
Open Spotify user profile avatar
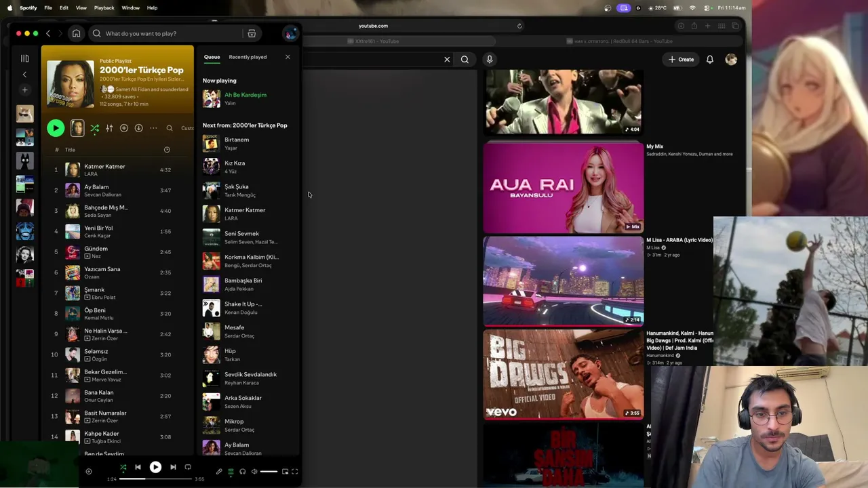click(x=290, y=33)
